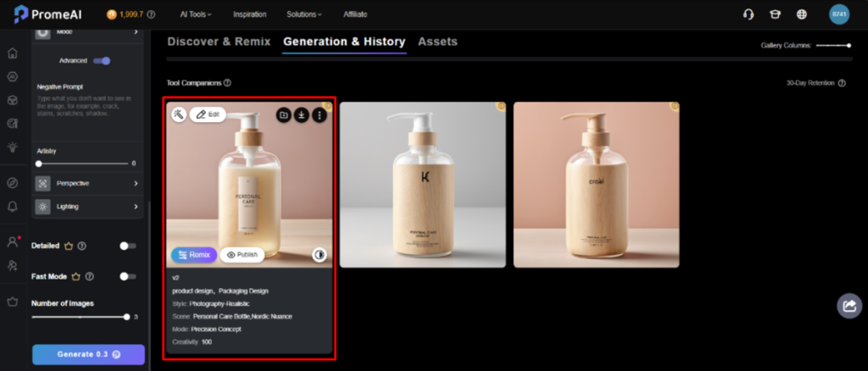Save first image to folder
Image resolution: width=868 pixels, height=371 pixels.
tap(283, 114)
